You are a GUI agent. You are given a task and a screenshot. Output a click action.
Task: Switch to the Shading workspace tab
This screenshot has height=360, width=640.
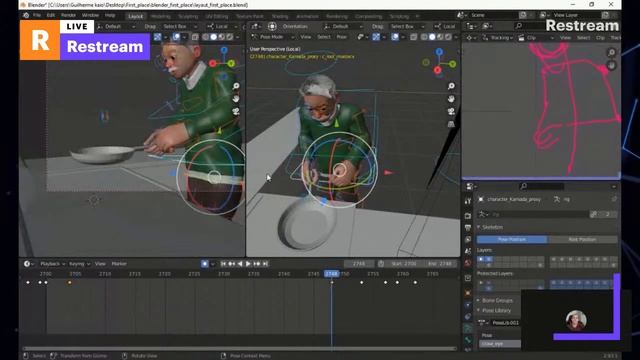click(280, 16)
